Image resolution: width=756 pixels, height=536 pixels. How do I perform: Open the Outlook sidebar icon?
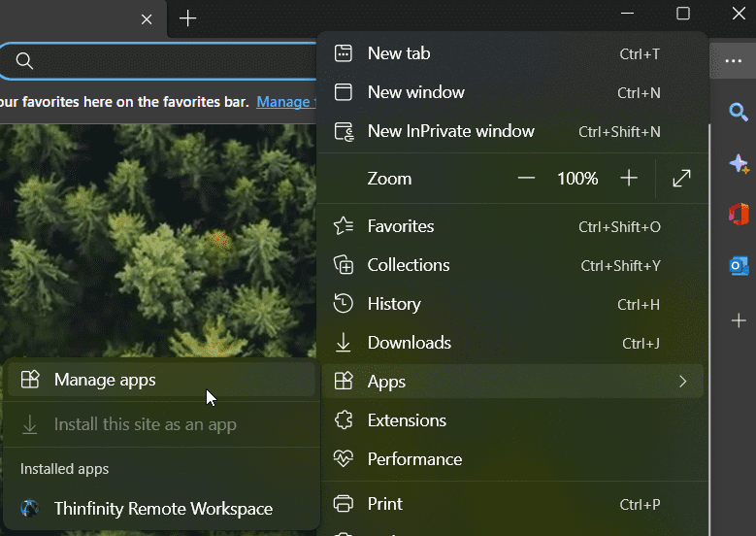tap(739, 265)
